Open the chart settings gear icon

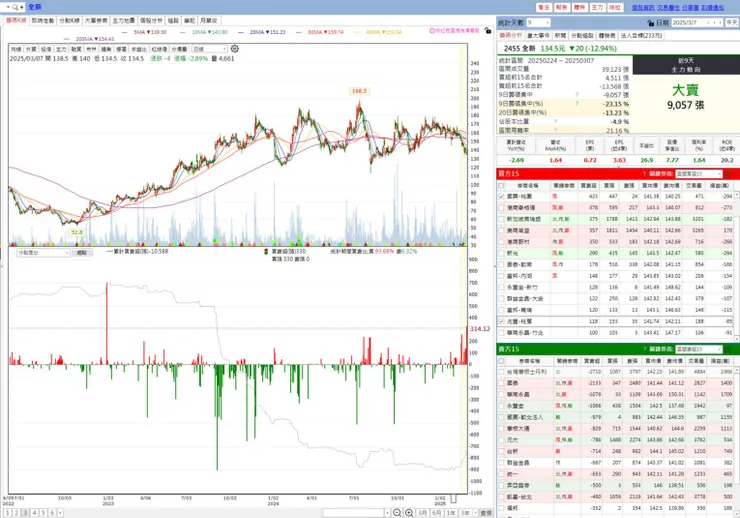pyautogui.click(x=235, y=49)
